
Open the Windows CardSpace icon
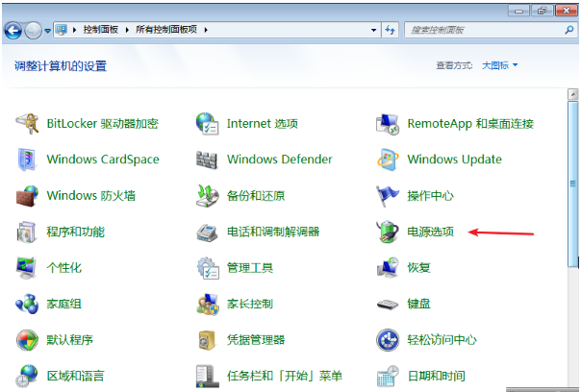(27, 159)
